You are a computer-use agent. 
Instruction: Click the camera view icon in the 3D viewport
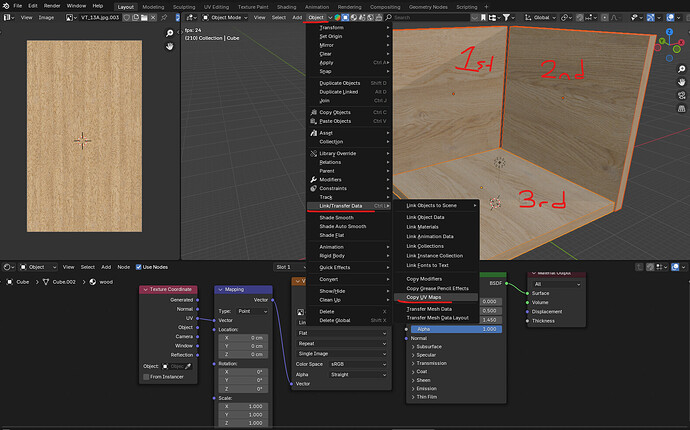[681, 95]
